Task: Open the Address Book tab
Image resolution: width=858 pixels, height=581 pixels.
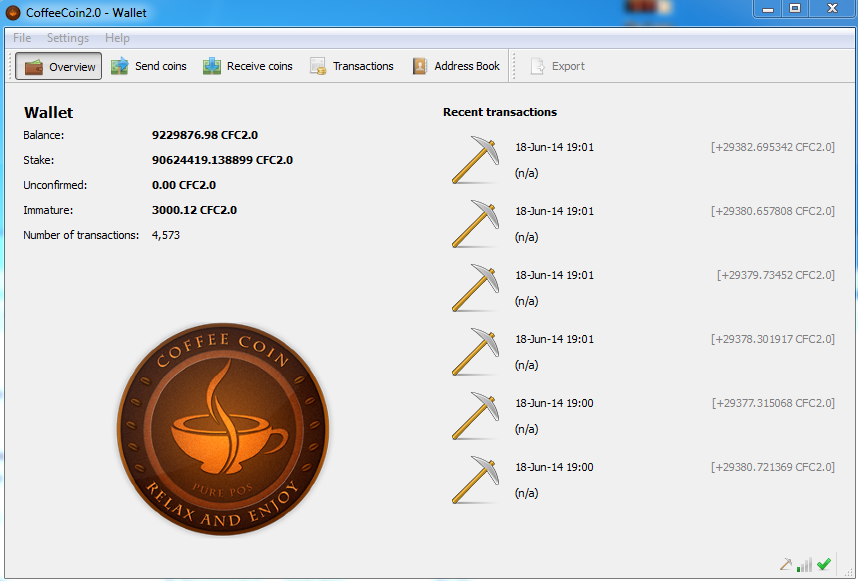Action: [x=456, y=66]
